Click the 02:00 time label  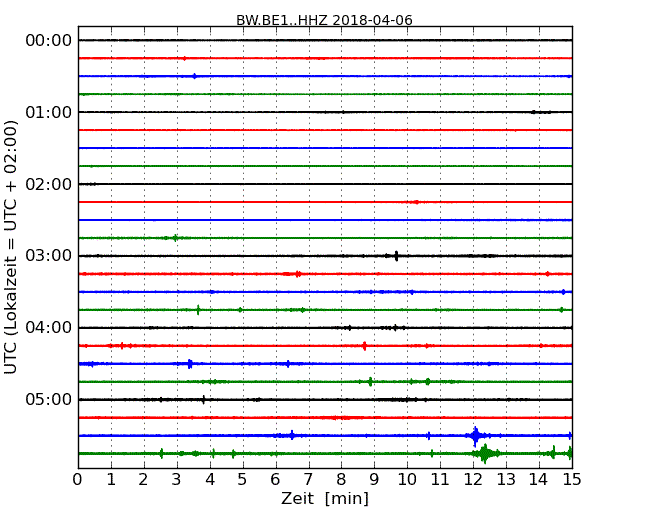coord(49,184)
